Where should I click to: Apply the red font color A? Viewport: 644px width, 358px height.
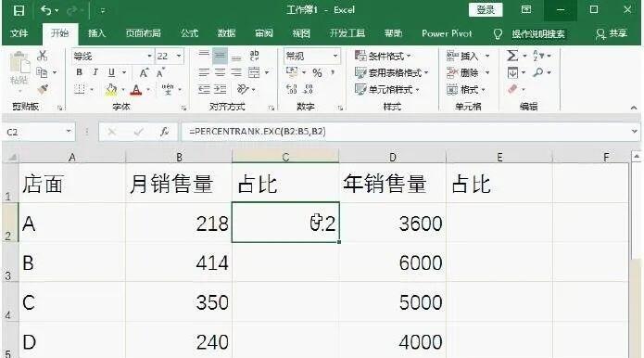click(136, 90)
